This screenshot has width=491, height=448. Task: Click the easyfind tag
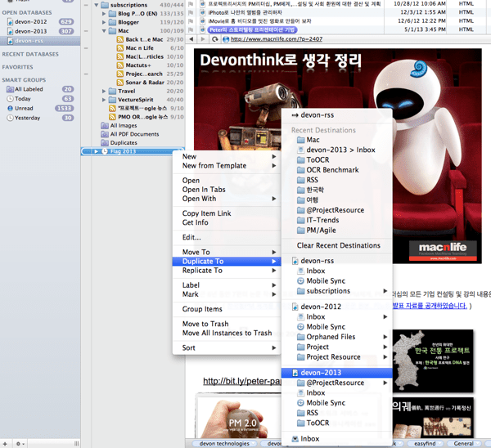(x=425, y=444)
